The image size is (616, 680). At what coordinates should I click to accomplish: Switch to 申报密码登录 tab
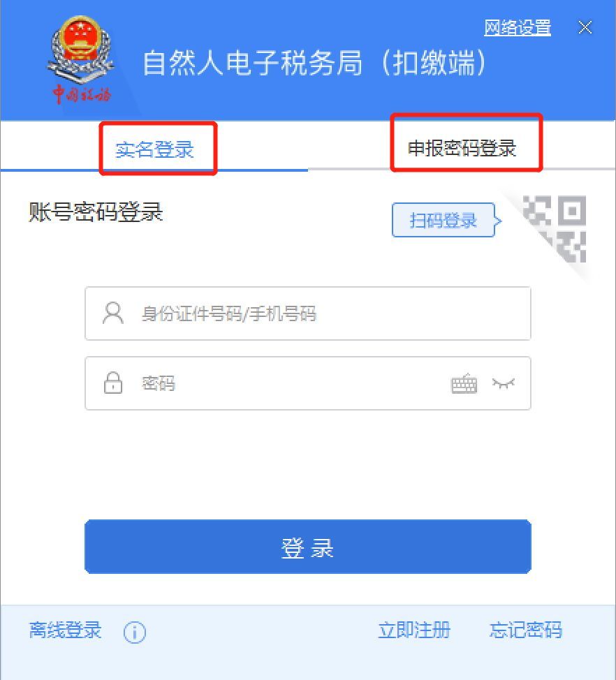coord(462,148)
